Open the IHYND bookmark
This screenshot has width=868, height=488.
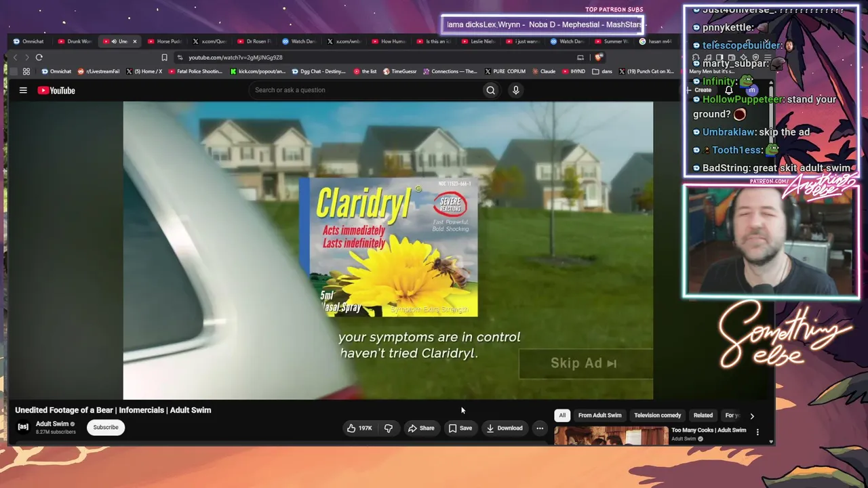574,71
